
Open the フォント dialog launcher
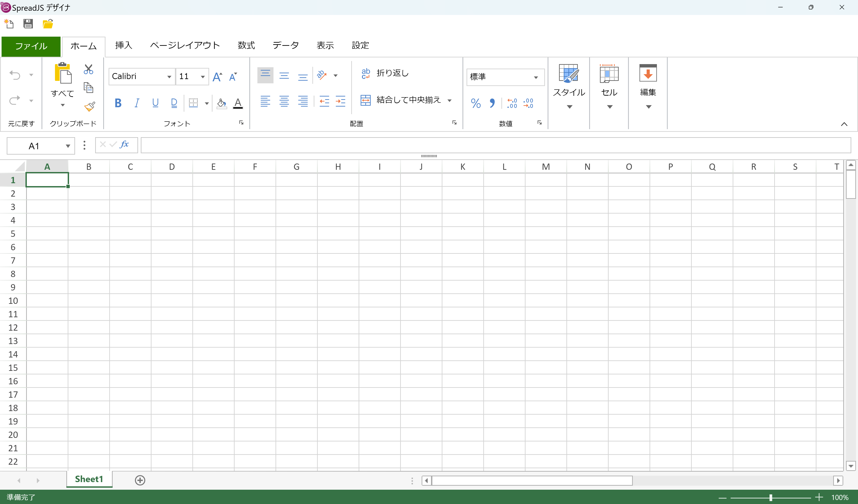tap(241, 123)
